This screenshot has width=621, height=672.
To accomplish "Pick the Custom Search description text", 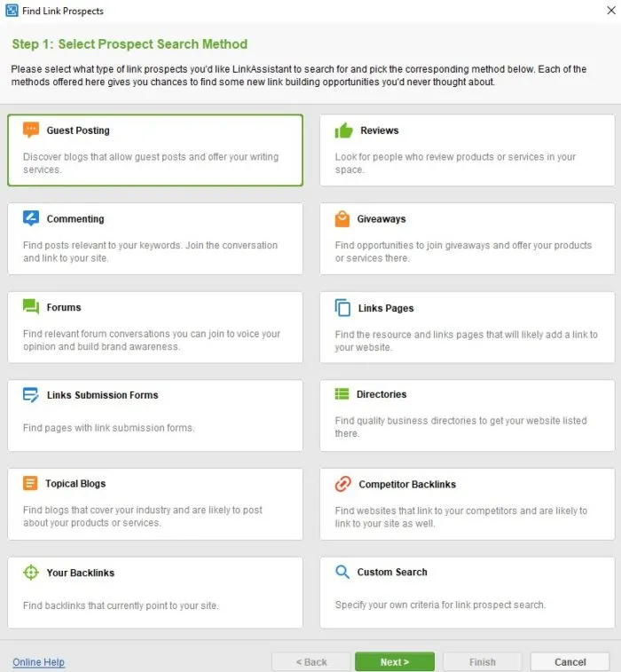I will [x=440, y=605].
